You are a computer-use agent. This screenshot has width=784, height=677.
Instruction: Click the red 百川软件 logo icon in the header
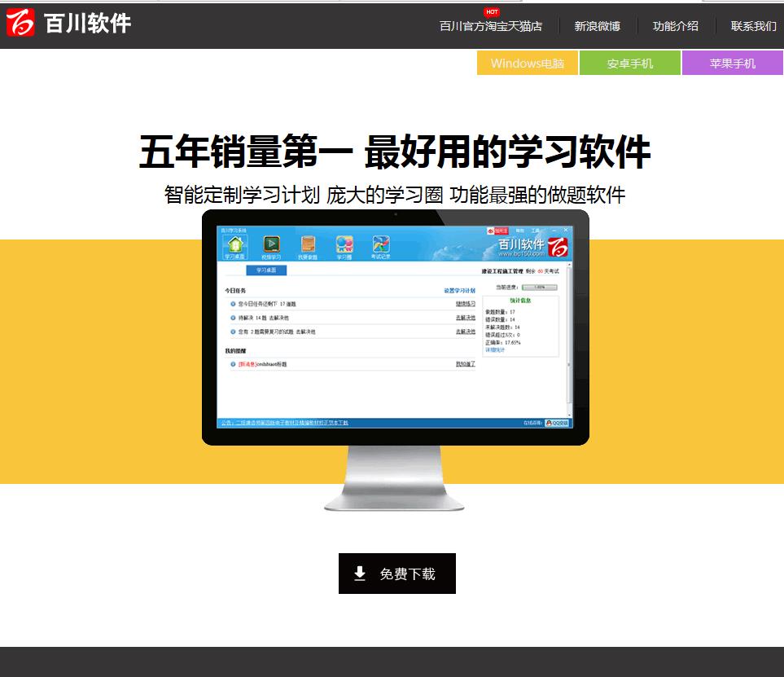[20, 23]
